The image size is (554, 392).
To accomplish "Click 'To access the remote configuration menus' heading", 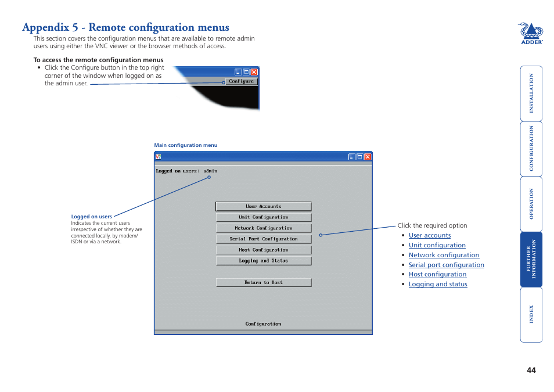I will pyautogui.click(x=99, y=60).
